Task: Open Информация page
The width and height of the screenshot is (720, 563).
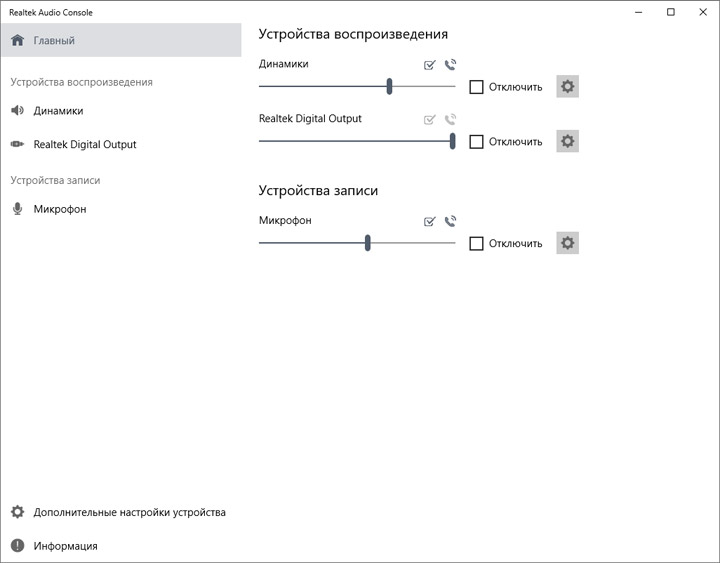Action: pos(65,546)
